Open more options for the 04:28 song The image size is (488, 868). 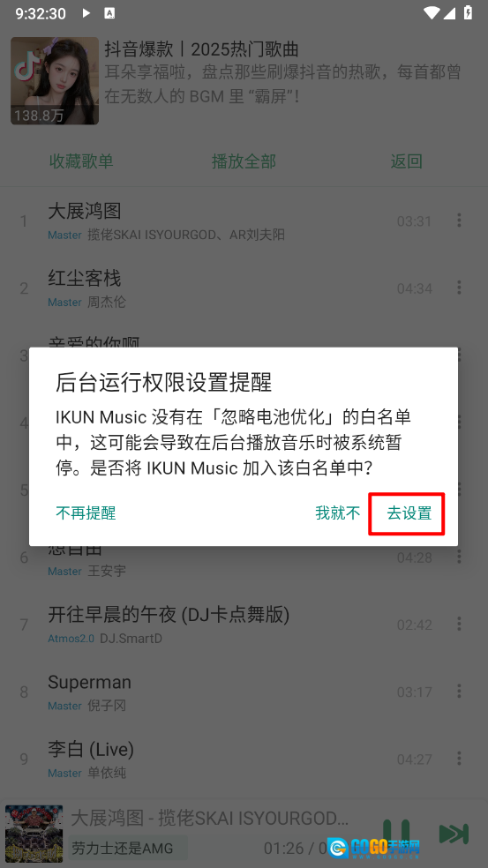click(x=459, y=557)
